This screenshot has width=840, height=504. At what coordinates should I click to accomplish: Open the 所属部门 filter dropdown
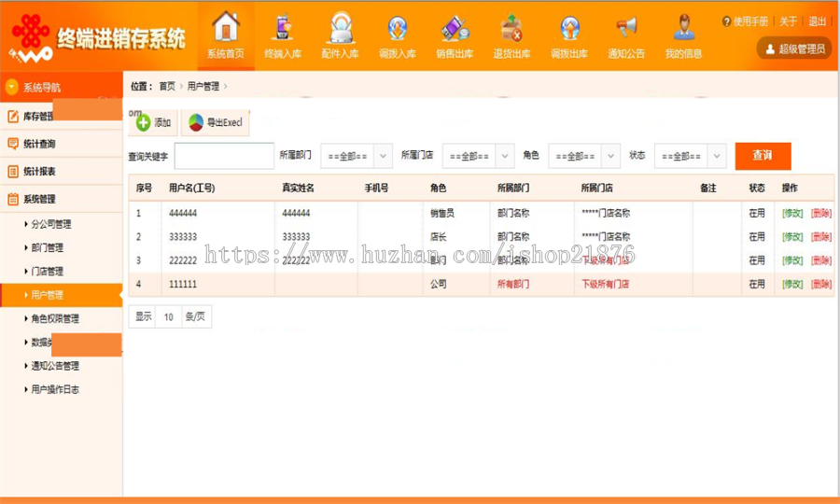click(x=357, y=157)
